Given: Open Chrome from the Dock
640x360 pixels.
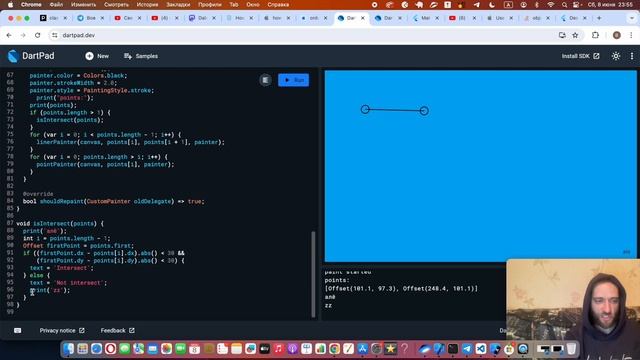Looking at the screenshot, I should 334,349.
